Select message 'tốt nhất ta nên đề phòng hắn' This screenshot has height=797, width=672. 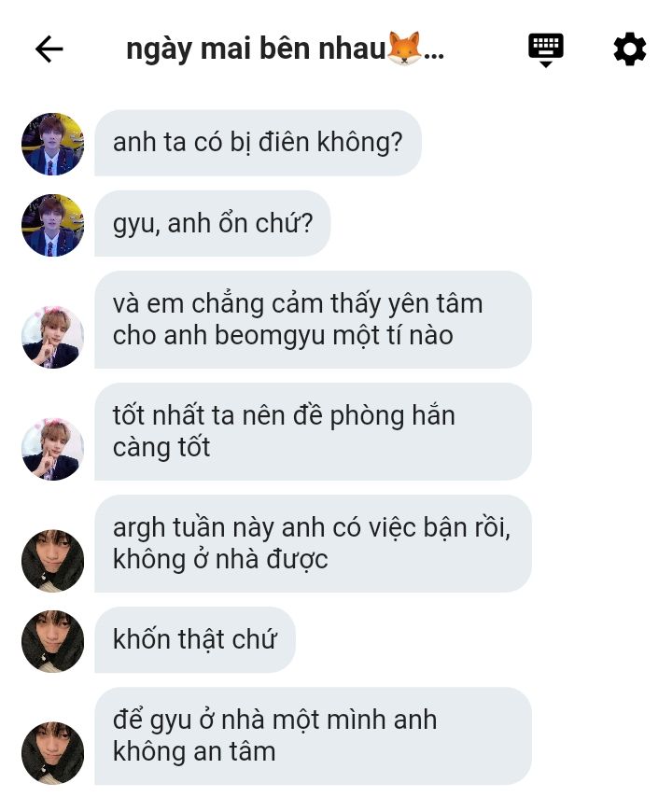click(313, 431)
